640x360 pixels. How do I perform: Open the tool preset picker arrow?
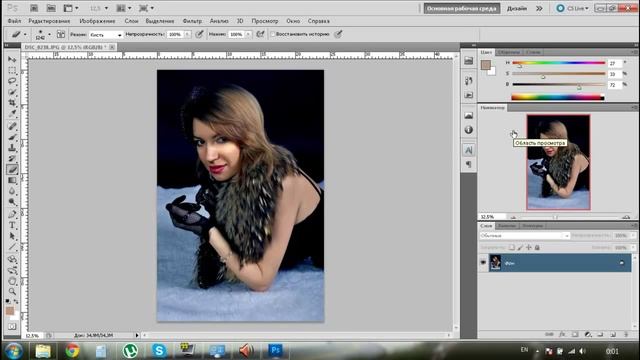click(25, 34)
